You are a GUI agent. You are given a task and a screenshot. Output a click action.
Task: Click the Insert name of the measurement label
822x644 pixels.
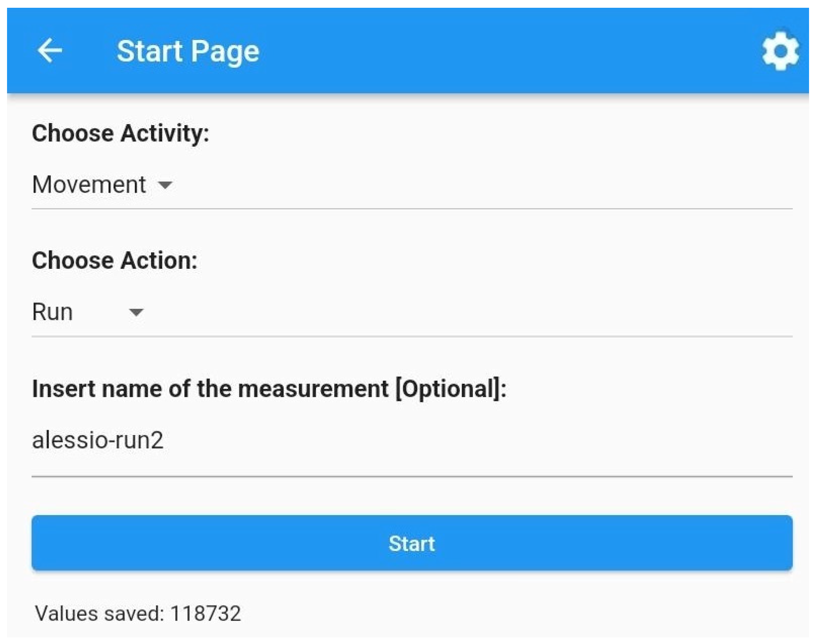tap(211, 388)
